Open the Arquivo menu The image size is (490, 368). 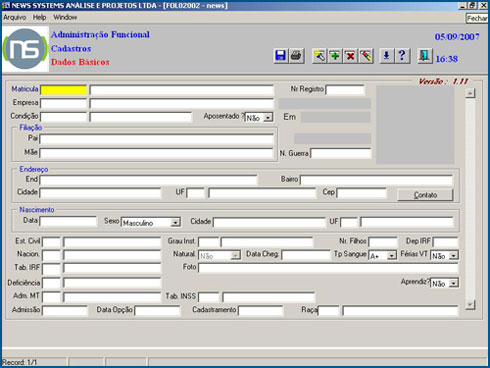(x=15, y=17)
